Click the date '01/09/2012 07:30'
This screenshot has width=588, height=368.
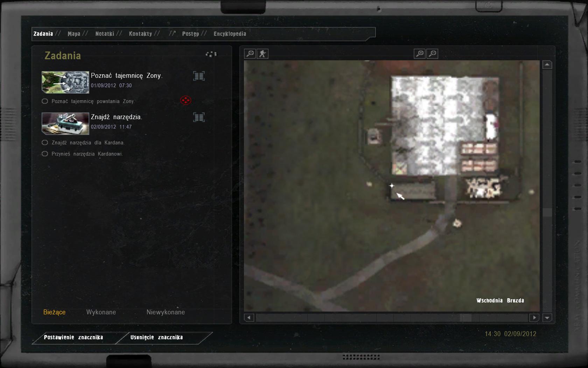[111, 86]
